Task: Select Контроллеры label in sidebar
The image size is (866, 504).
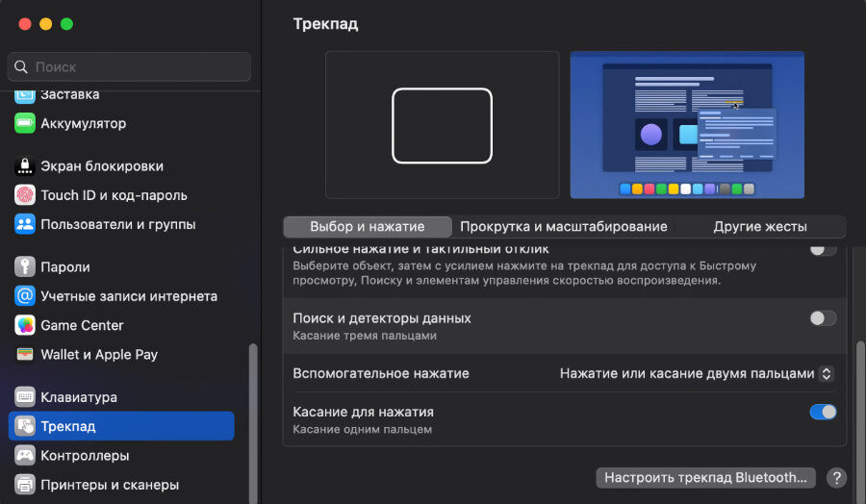Action: 85,456
